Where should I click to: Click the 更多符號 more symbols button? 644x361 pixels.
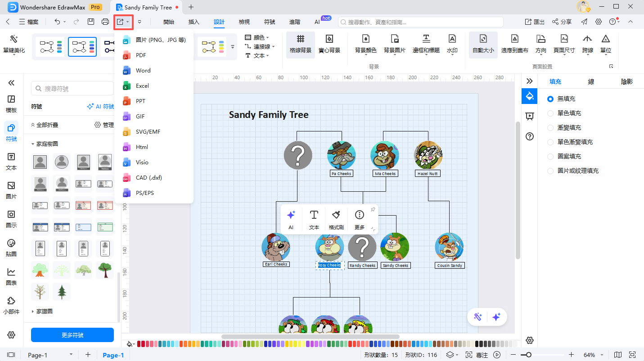(x=72, y=335)
